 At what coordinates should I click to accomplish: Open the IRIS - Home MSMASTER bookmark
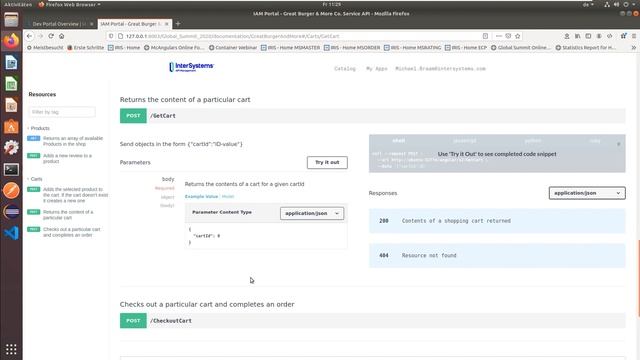click(x=290, y=47)
